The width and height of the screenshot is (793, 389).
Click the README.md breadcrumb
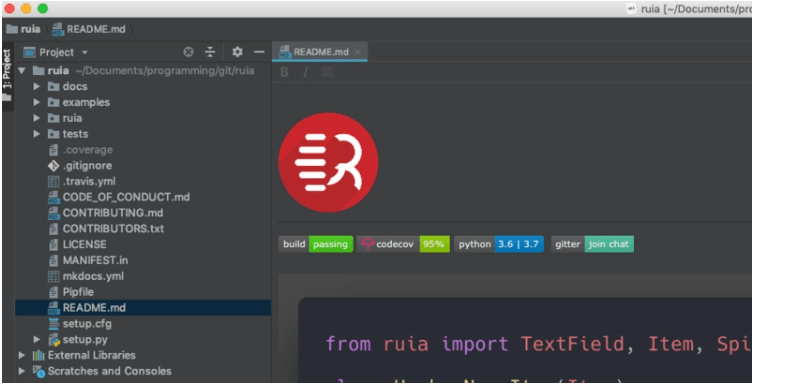pyautogui.click(x=89, y=29)
